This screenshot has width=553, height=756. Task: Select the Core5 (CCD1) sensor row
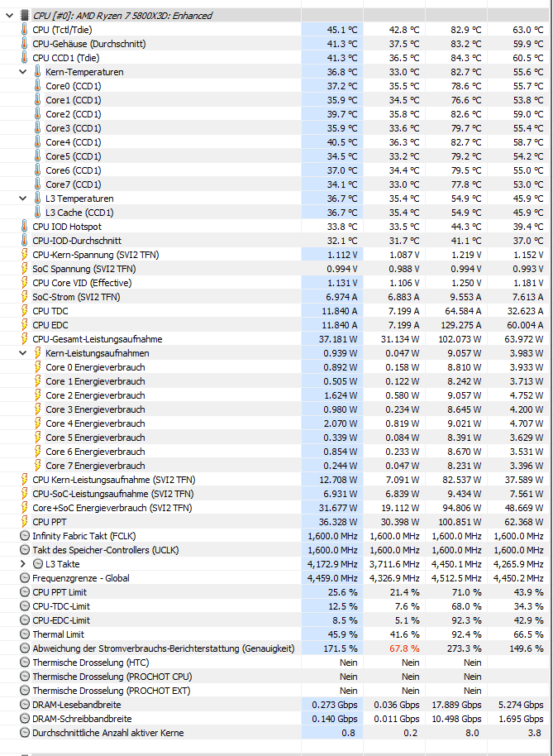(276, 156)
